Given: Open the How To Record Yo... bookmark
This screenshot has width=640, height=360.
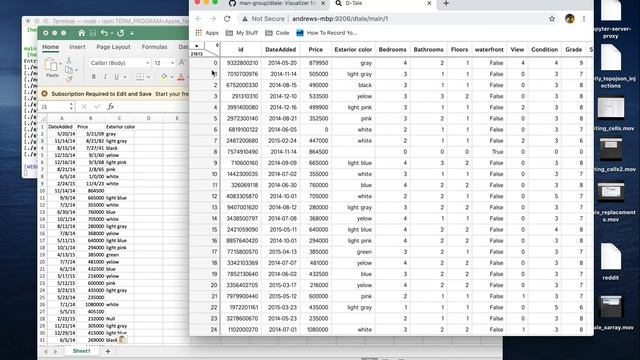Looking at the screenshot, I should tap(326, 33).
